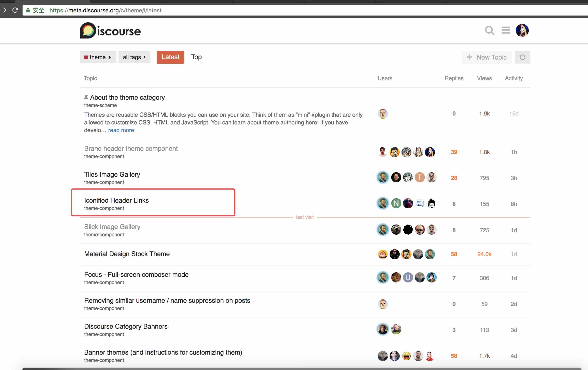Click the Discourse logo
Image resolution: width=588 pixels, height=370 pixels.
(110, 31)
